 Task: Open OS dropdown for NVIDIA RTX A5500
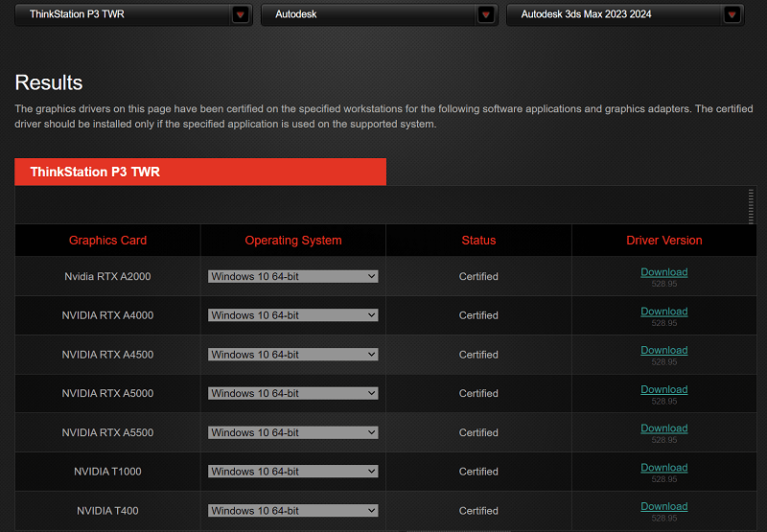(293, 432)
